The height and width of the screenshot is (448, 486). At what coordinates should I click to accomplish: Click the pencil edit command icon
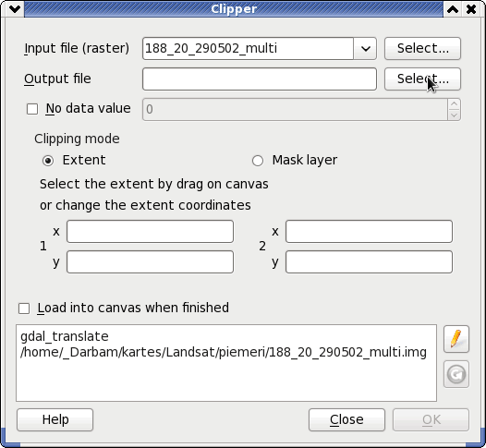[456, 339]
